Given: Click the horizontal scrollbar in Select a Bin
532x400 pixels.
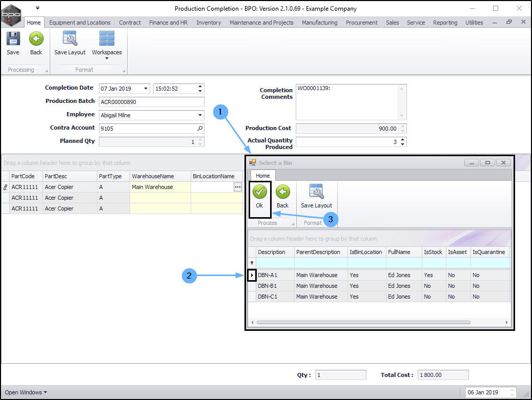Looking at the screenshot, I should pos(363,322).
